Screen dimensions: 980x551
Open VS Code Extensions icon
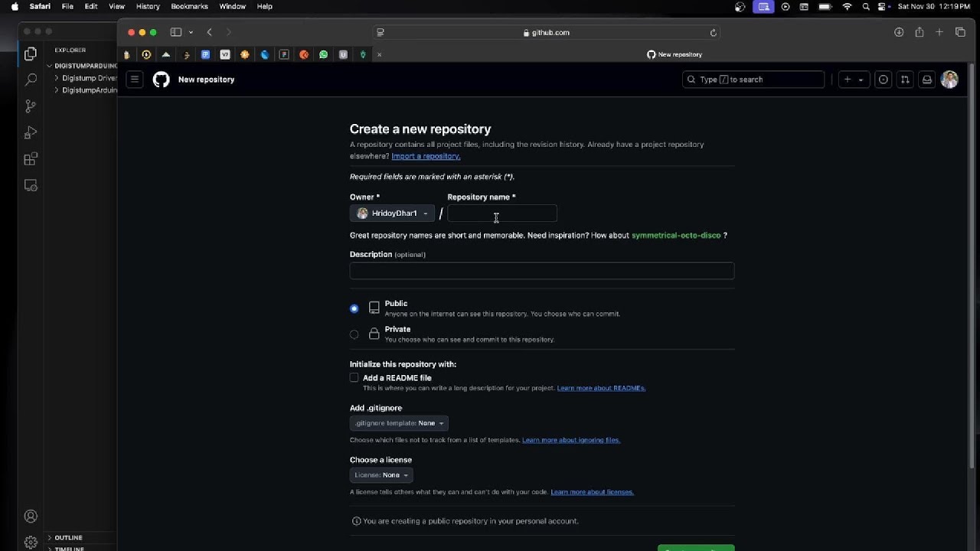tap(31, 159)
